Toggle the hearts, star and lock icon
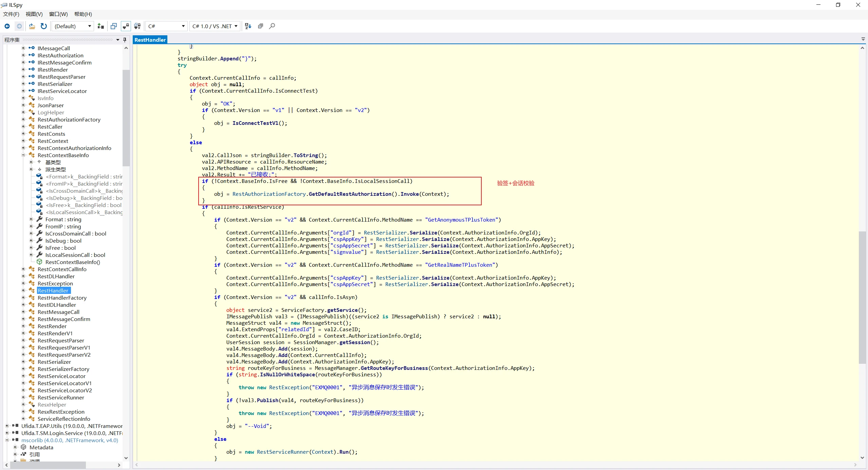This screenshot has height=470, width=868. pos(137,26)
